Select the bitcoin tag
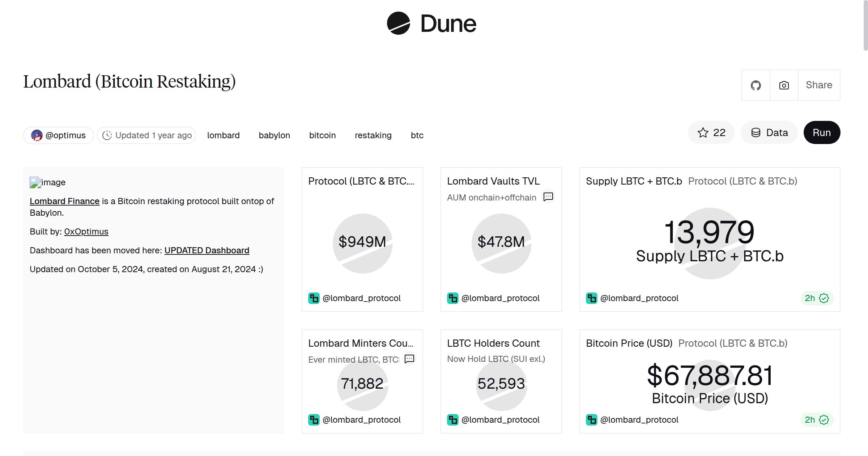 tap(322, 135)
